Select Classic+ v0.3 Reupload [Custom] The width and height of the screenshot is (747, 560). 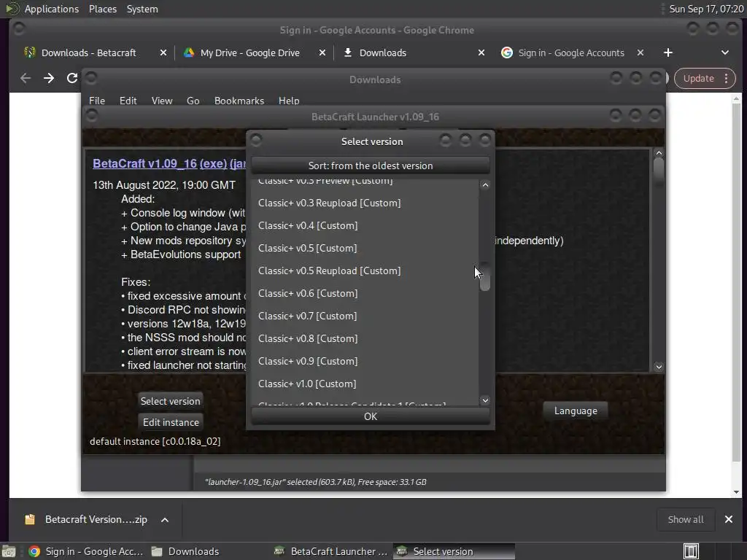365,203
